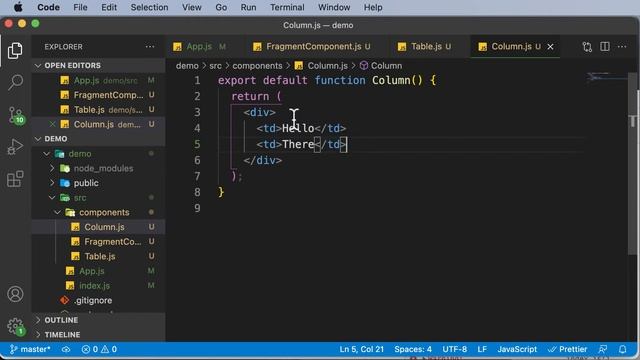
Task: Click the open changes compare icon
Action: point(587,47)
